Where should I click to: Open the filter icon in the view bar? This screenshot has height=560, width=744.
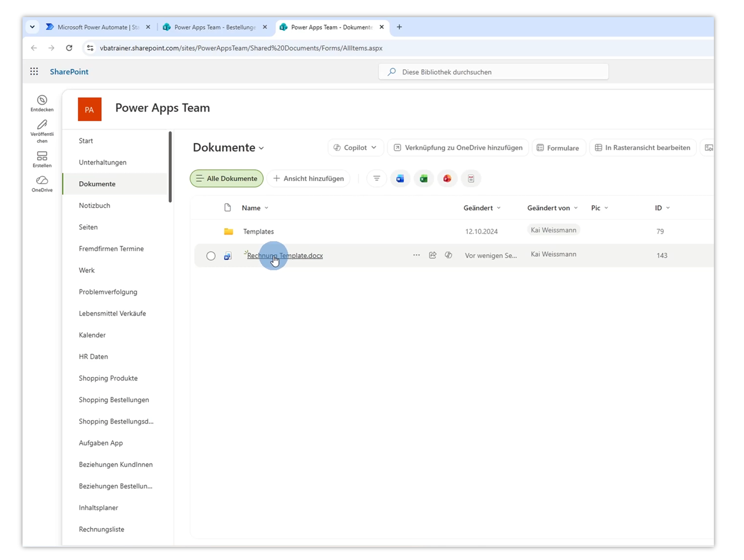click(377, 178)
